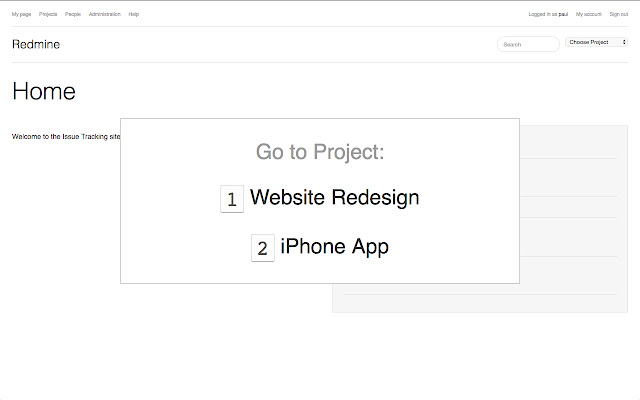The width and height of the screenshot is (640, 400).
Task: Select the Website Redesign project
Action: (x=334, y=198)
